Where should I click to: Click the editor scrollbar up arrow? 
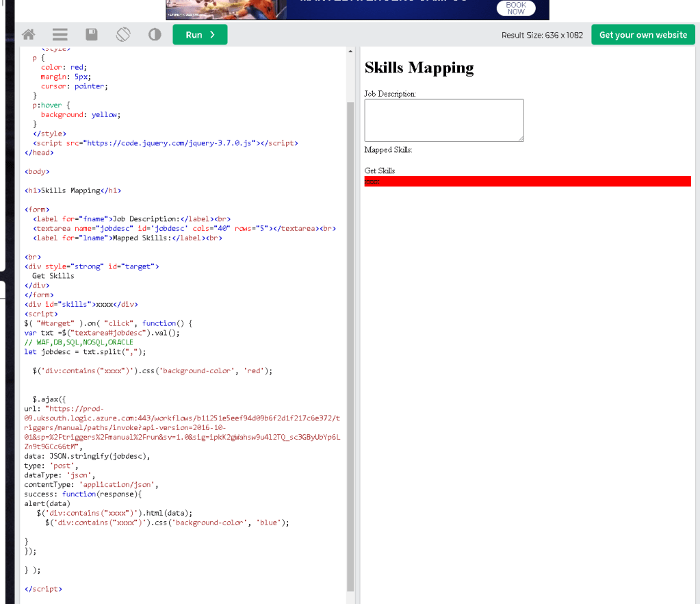pos(350,51)
